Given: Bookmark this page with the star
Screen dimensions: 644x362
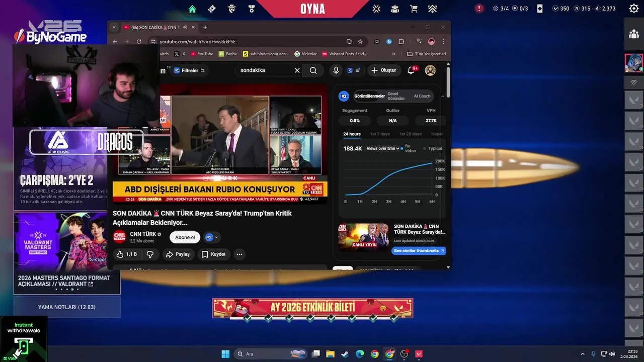Looking at the screenshot, I should pyautogui.click(x=360, y=42).
